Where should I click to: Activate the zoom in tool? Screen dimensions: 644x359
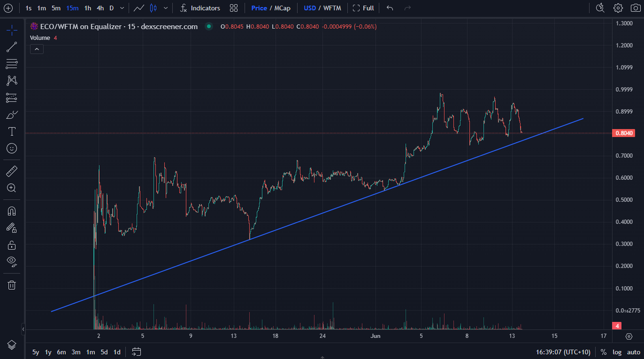12,188
